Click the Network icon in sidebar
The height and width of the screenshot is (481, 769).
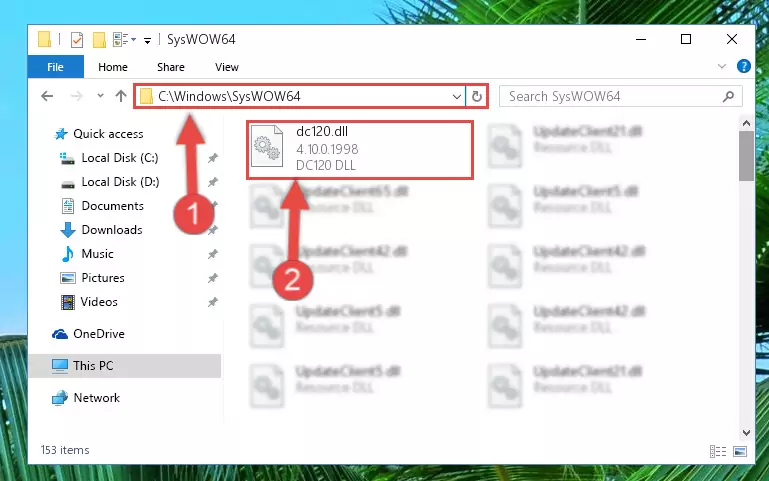[60, 398]
